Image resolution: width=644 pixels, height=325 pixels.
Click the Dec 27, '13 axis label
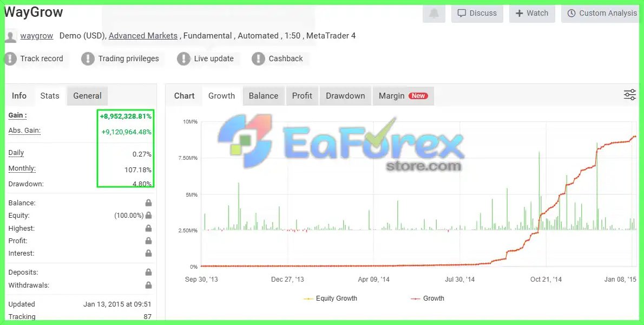point(287,279)
